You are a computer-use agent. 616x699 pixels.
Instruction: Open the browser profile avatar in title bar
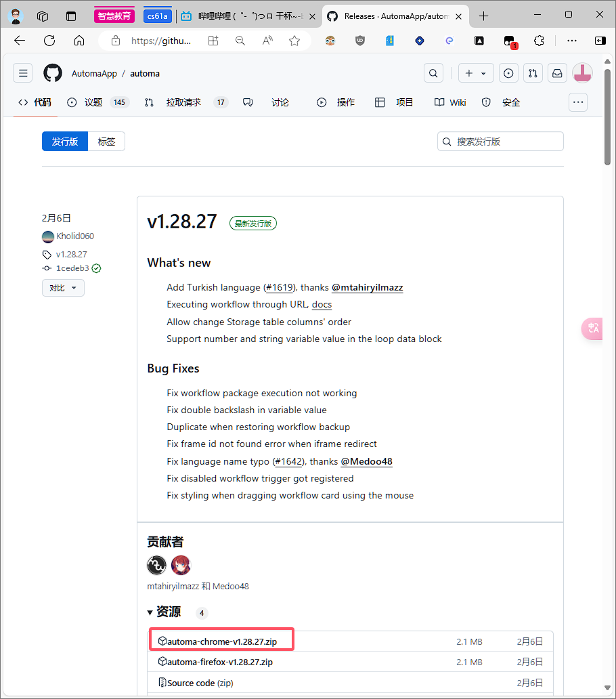point(16,16)
